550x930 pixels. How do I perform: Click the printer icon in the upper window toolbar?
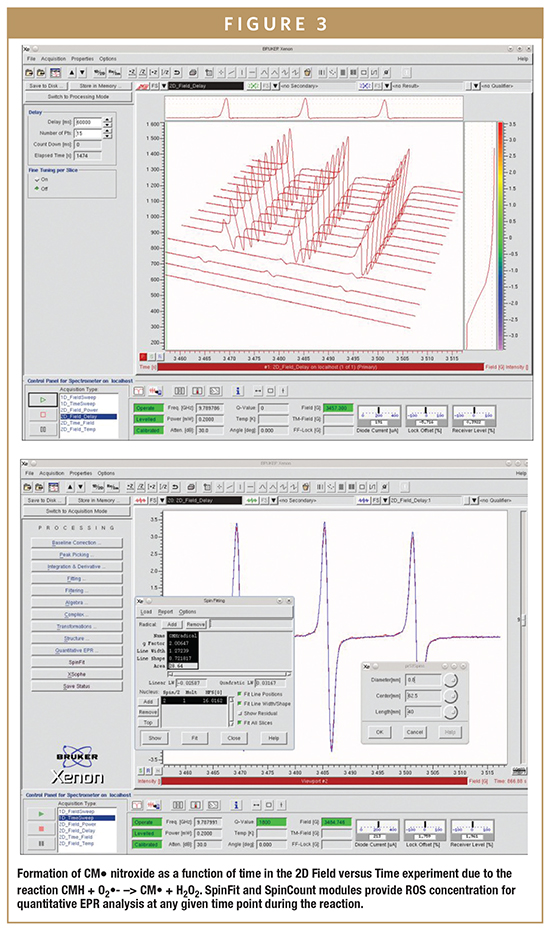click(193, 72)
